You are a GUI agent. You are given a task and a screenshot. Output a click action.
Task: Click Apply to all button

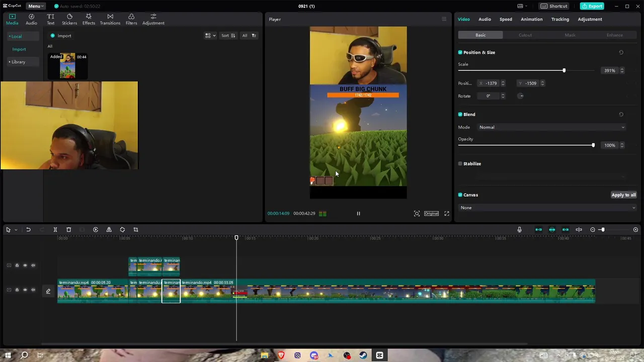click(623, 195)
